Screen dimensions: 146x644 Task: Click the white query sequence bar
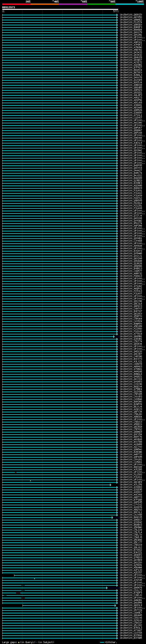coord(60,9)
